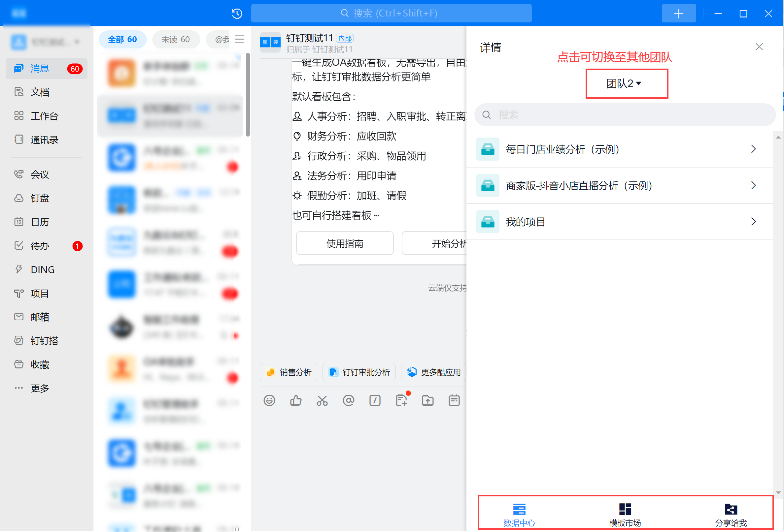Open 邮箱 in the left sidebar

click(x=47, y=317)
